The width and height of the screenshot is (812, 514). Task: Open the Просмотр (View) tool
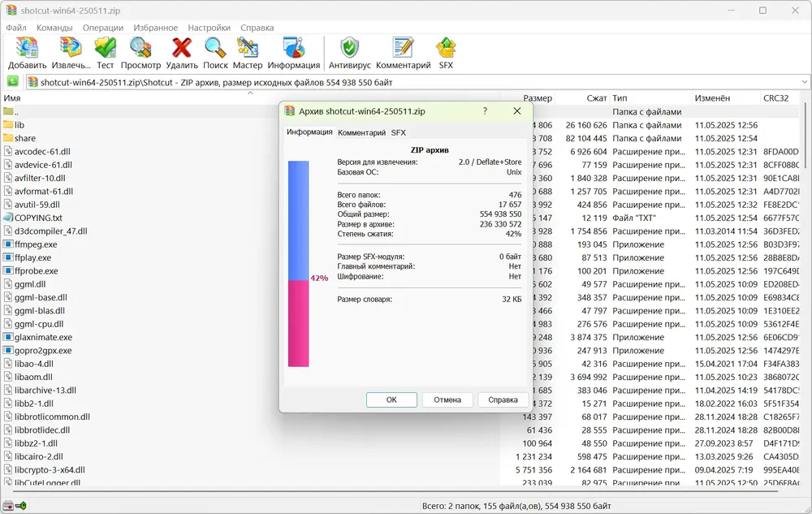[140, 48]
